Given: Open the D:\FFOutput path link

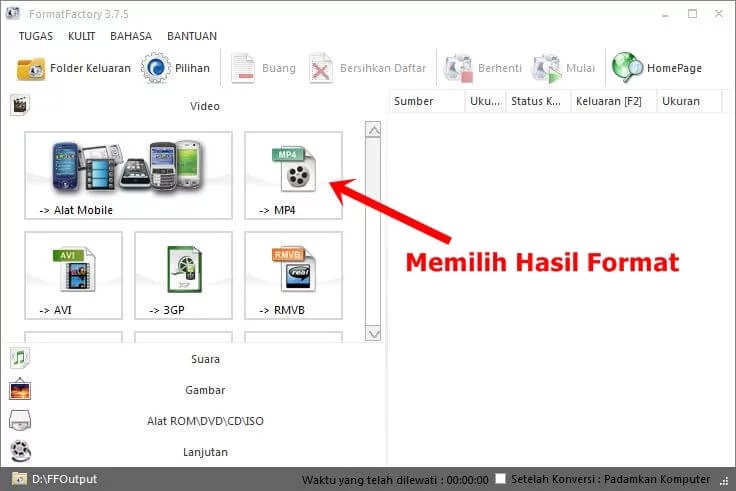Looking at the screenshot, I should point(64,479).
